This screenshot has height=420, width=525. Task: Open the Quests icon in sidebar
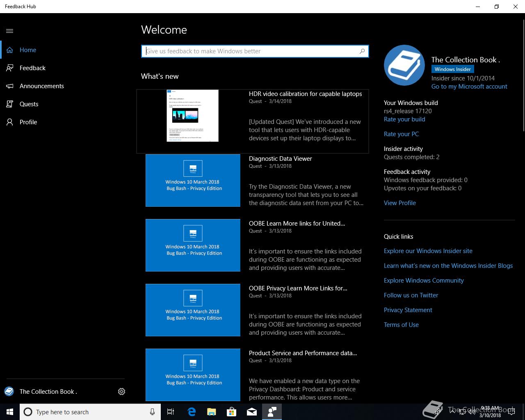[x=10, y=104]
